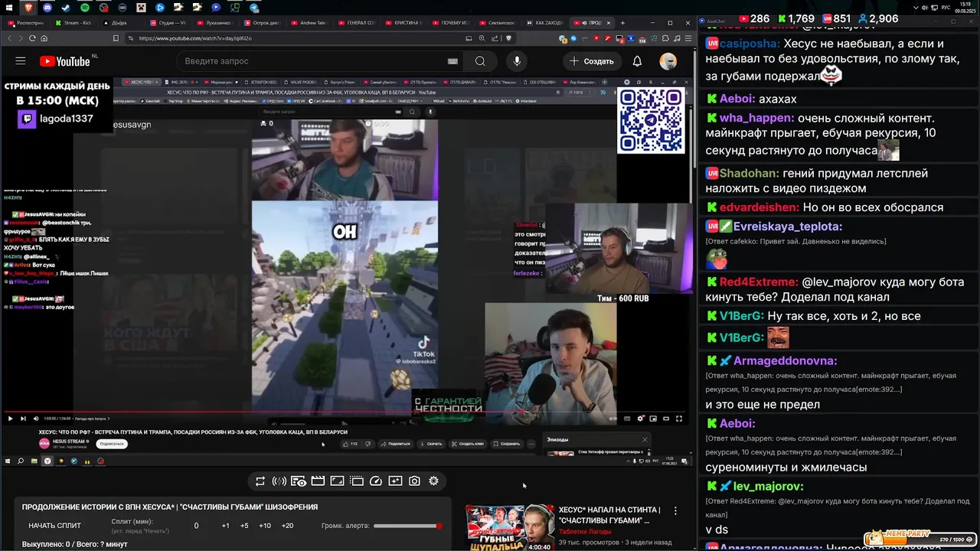Toggle the loop video extension icon
The height and width of the screenshot is (551, 980).
pyautogui.click(x=260, y=481)
